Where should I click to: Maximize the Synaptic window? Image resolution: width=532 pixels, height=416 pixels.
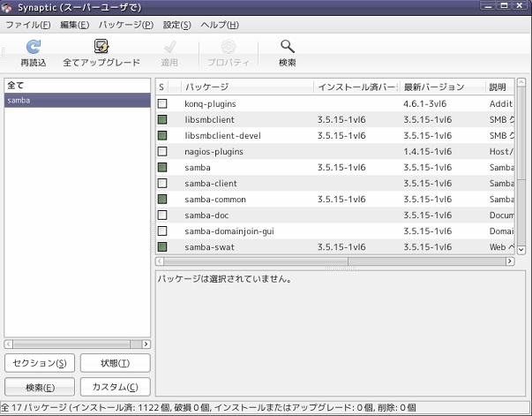tap(504, 5)
